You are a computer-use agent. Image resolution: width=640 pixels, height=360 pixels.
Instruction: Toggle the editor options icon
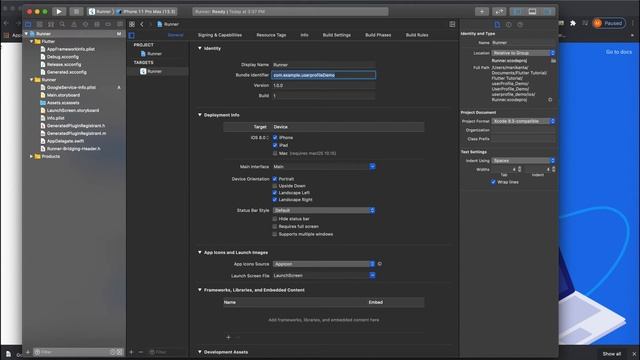tap(452, 24)
